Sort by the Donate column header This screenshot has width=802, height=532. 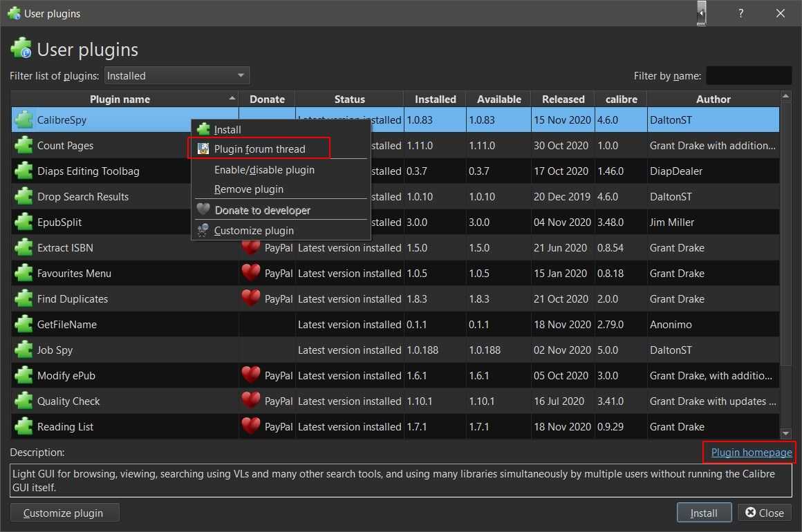[267, 99]
